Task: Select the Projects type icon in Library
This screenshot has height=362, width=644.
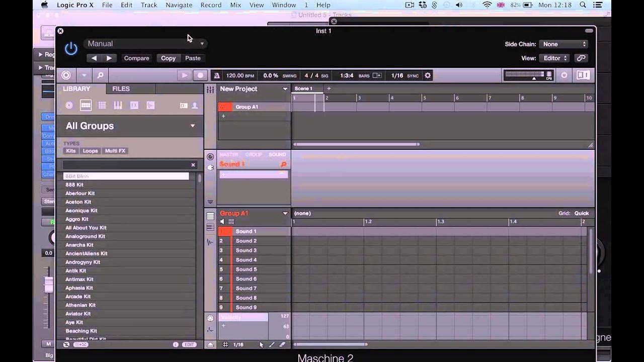Action: 69,105
